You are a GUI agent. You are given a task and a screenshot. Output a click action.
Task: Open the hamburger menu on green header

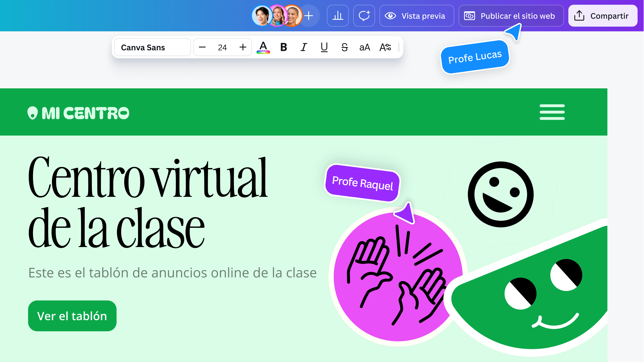pos(552,112)
